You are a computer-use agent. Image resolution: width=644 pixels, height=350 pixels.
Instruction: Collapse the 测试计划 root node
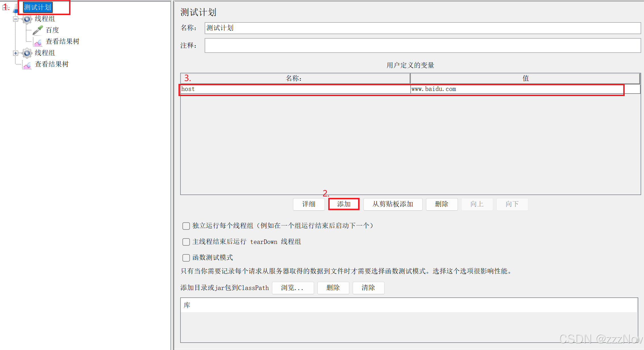tap(5, 8)
